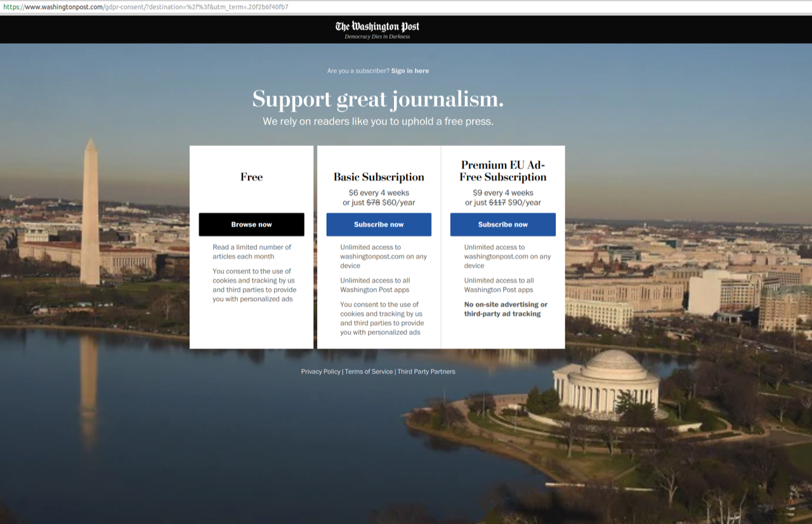Click the '$9 every 4 weeks' price text

(503, 193)
